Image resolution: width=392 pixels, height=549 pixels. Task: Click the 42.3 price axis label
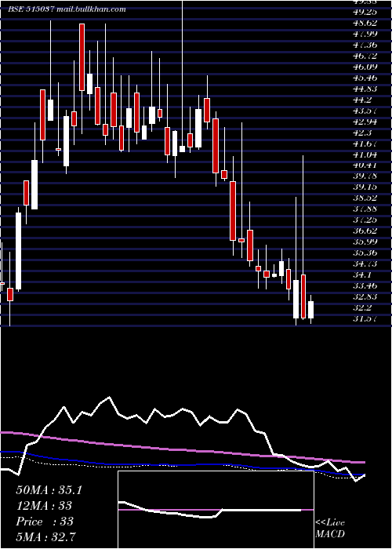[x=362, y=133]
